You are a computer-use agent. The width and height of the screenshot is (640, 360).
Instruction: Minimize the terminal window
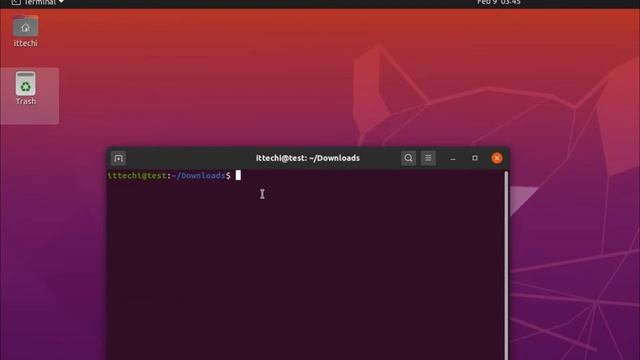(453, 158)
